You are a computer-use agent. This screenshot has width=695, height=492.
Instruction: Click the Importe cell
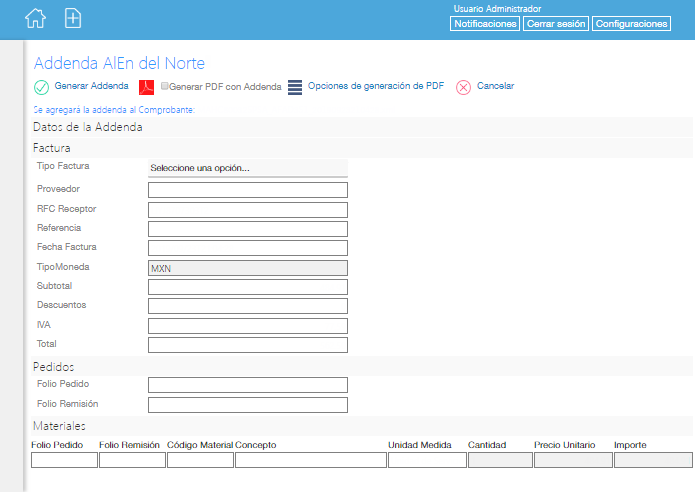coord(653,460)
